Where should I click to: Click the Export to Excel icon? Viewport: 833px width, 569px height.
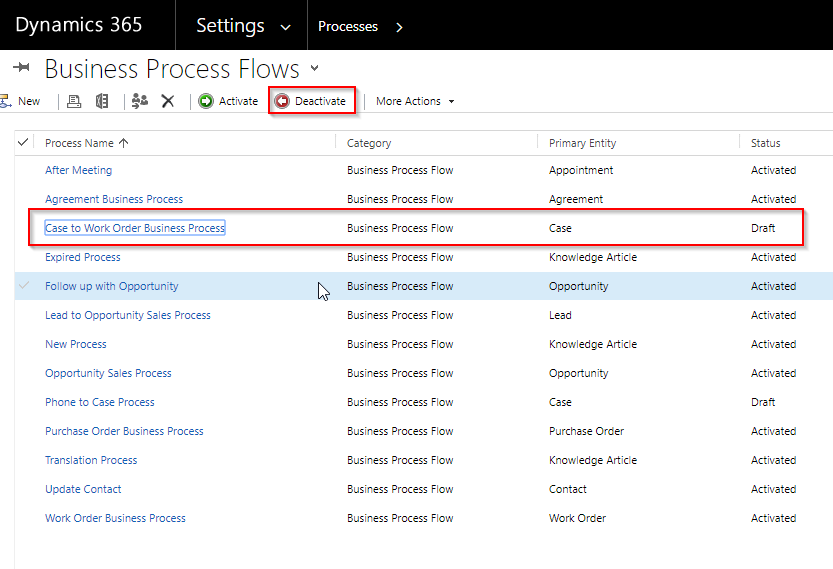[102, 101]
